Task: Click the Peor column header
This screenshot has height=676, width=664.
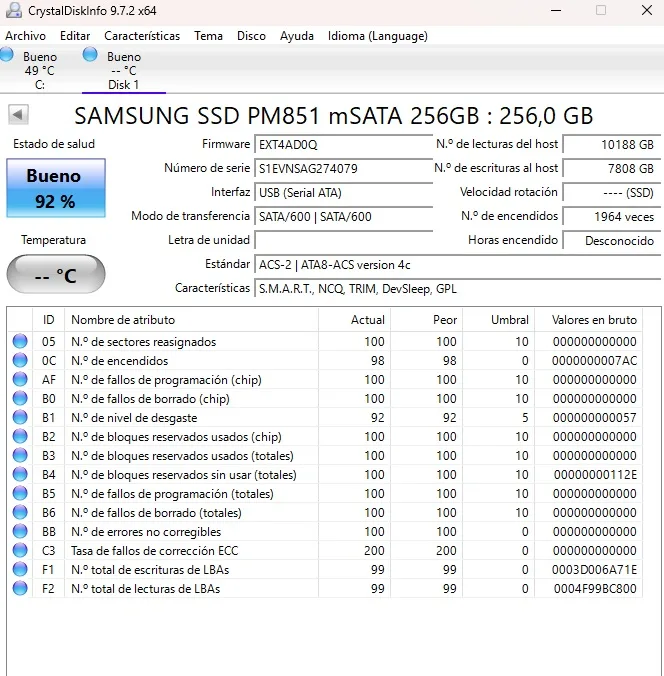Action: [426, 320]
